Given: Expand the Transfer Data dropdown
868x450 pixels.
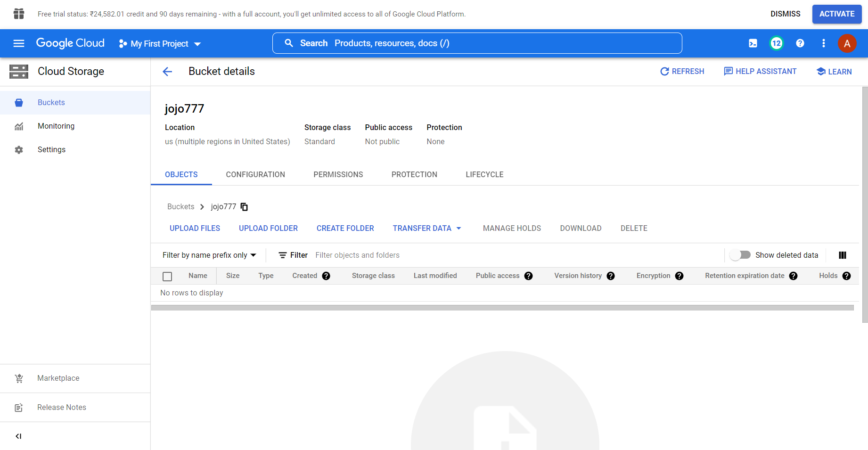Looking at the screenshot, I should point(427,229).
